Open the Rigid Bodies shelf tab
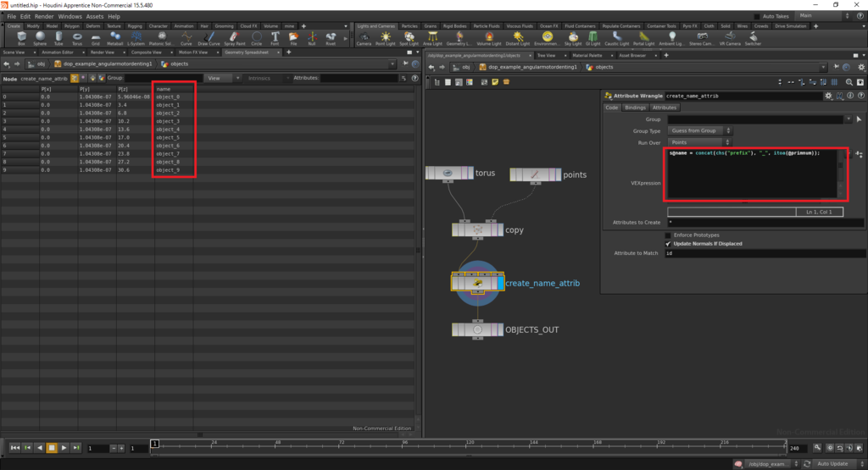The height and width of the screenshot is (470, 868). pos(454,26)
